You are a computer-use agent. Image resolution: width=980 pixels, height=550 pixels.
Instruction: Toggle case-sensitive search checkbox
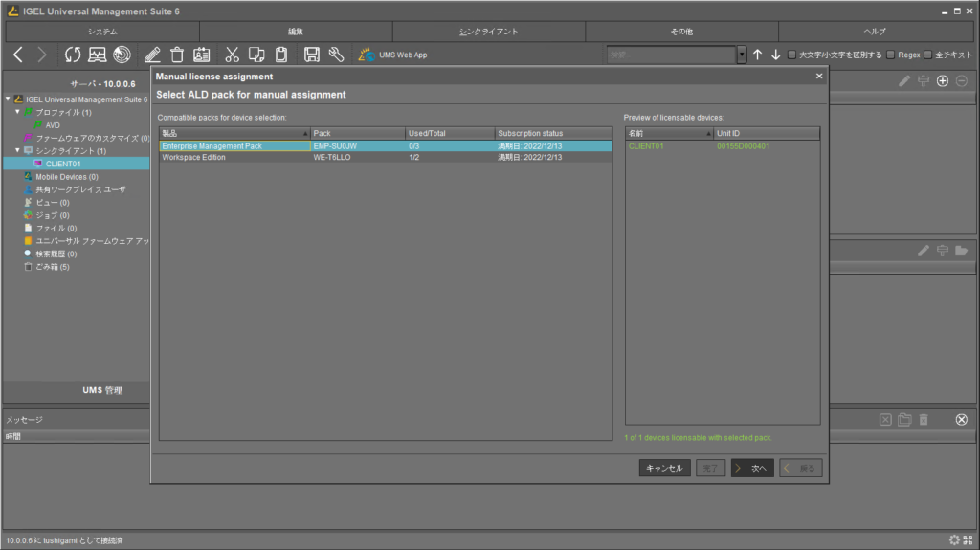click(x=791, y=55)
